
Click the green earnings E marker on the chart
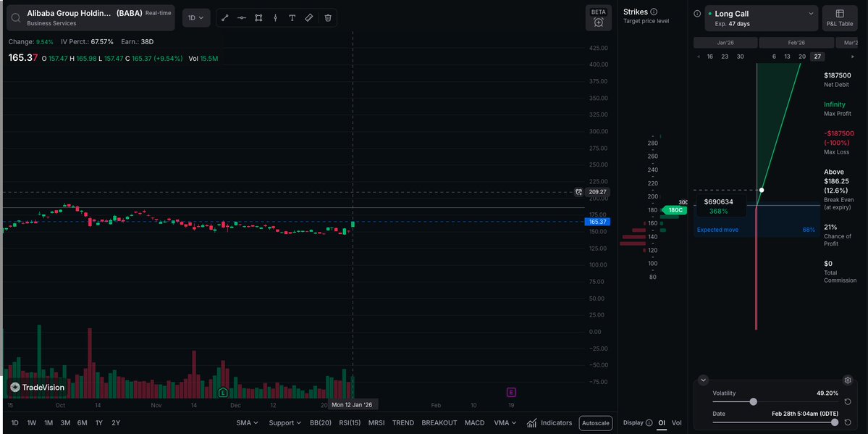point(223,393)
